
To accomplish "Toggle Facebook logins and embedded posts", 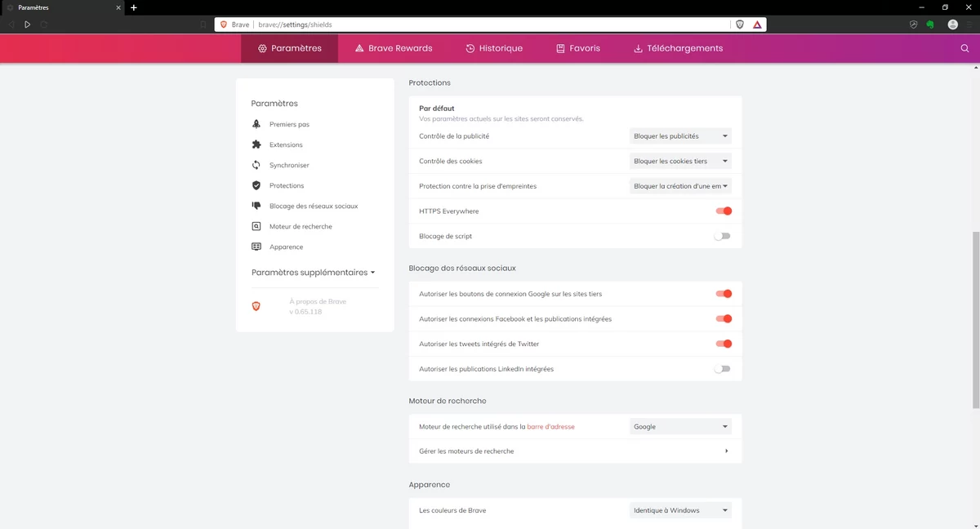I will (x=723, y=318).
